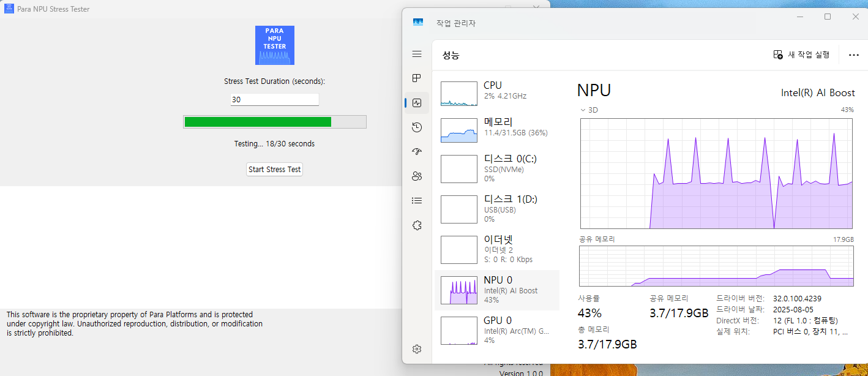Click the Stress Test Duration input field
868x376 pixels.
274,99
